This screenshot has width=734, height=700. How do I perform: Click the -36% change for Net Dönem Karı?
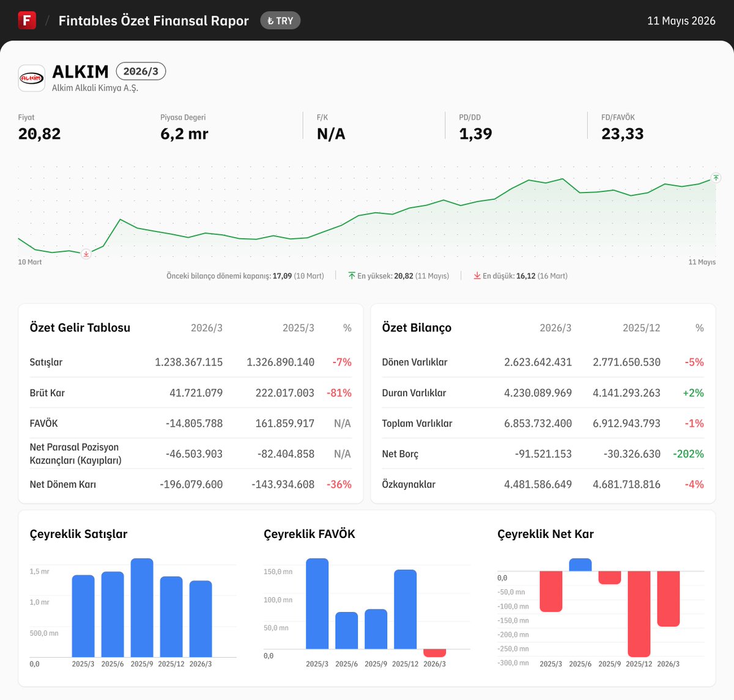point(339,484)
